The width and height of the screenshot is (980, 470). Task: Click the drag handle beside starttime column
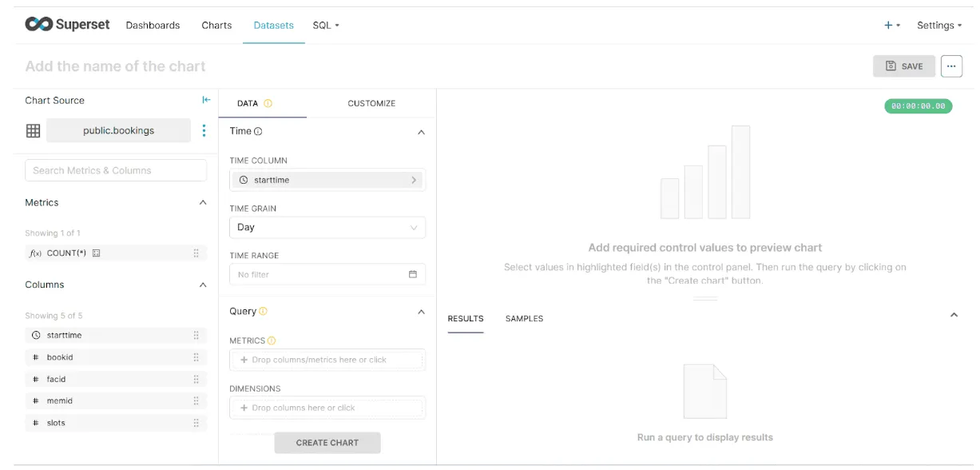pos(196,335)
